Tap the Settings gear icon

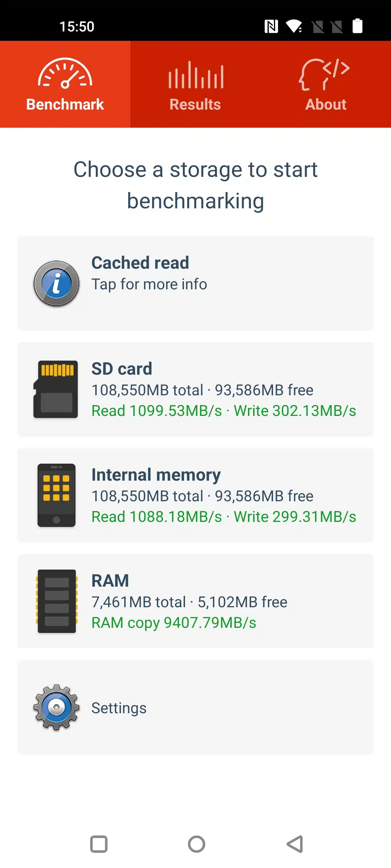(x=56, y=707)
